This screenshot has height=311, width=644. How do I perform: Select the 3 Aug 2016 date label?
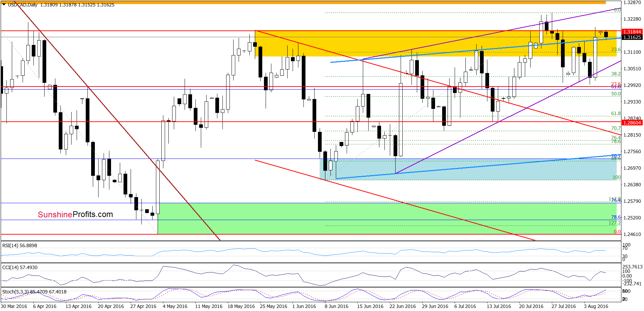click(x=596, y=306)
